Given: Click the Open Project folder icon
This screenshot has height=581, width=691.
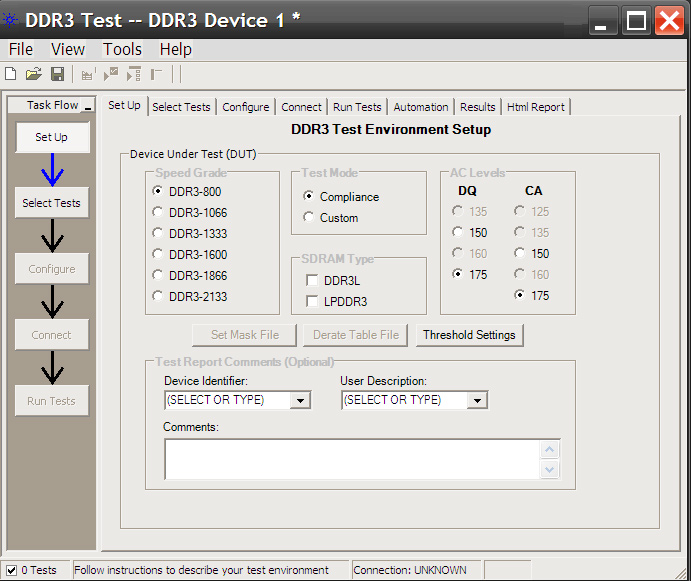Looking at the screenshot, I should [33, 74].
